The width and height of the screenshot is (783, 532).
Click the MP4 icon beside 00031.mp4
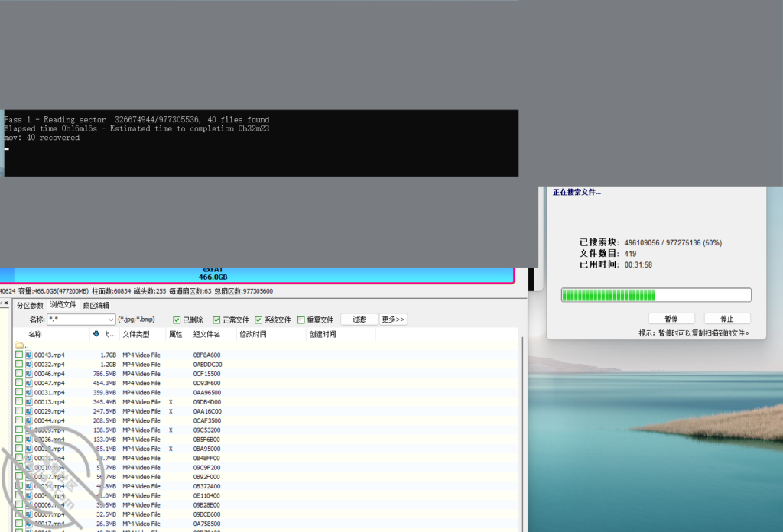(x=29, y=393)
